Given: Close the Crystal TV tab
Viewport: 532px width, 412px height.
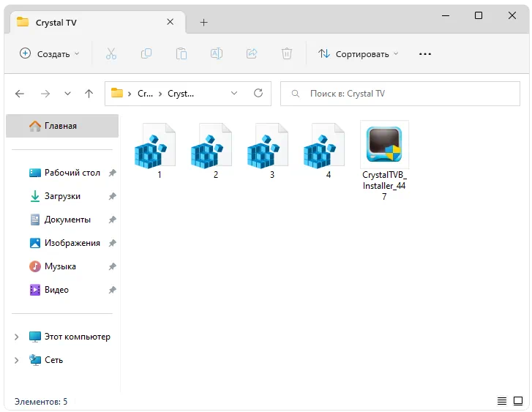Looking at the screenshot, I should [171, 22].
